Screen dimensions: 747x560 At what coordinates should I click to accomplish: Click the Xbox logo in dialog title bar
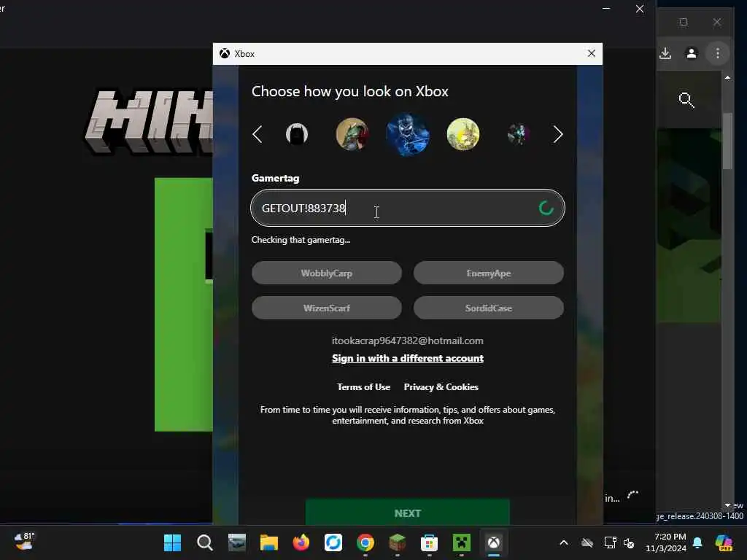tap(225, 54)
